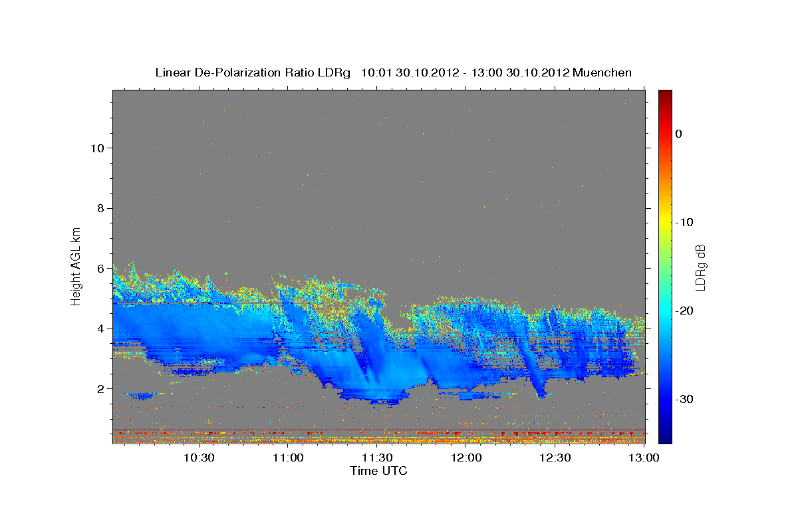
Task: Click the '13:00' time tick label
Action: 644,458
